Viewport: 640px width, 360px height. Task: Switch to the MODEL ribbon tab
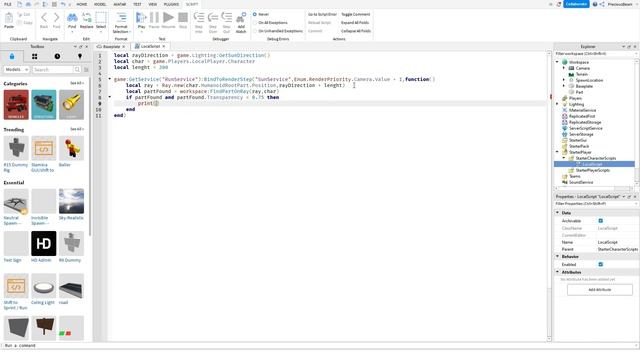click(x=100, y=4)
